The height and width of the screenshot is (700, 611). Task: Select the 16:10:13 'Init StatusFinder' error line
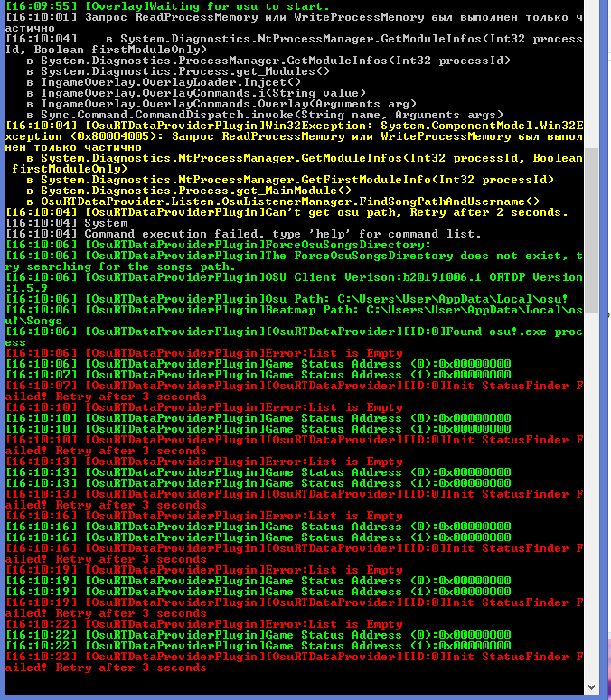294,499
